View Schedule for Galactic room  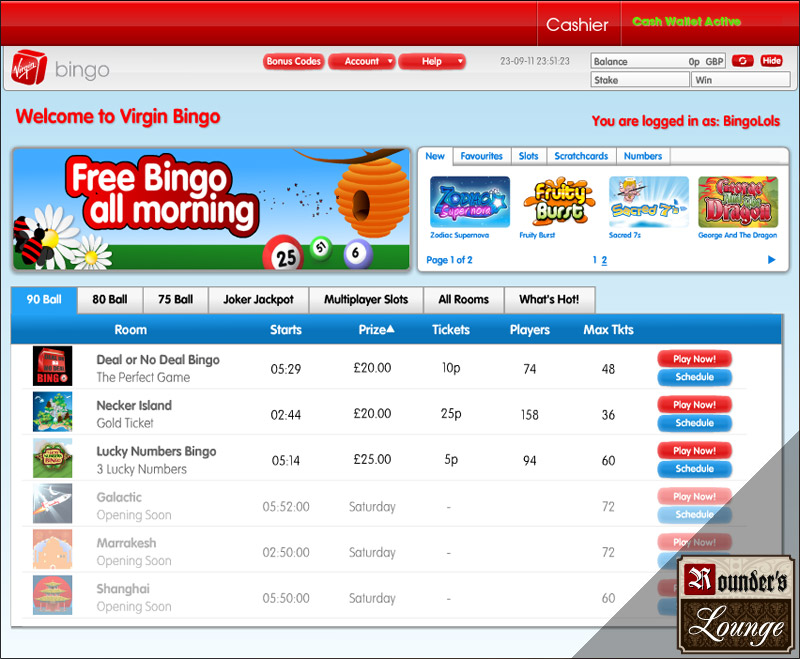pyautogui.click(x=694, y=515)
